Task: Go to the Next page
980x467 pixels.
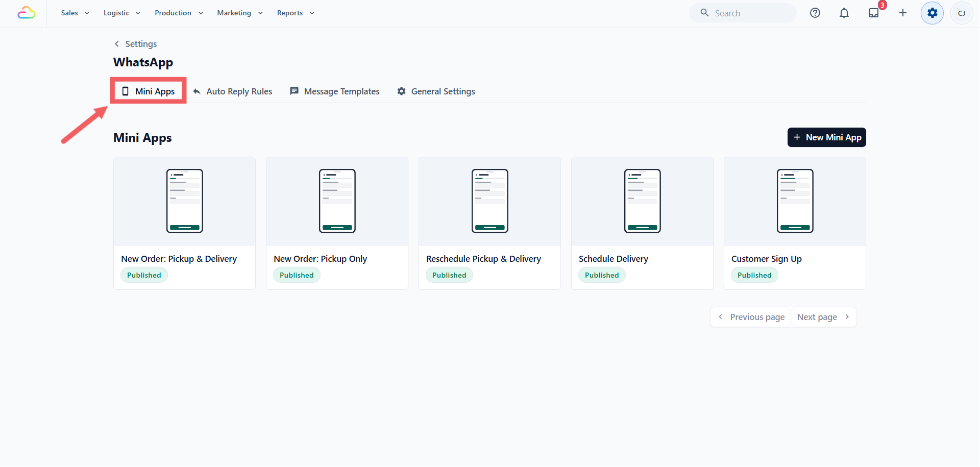Action: click(824, 317)
